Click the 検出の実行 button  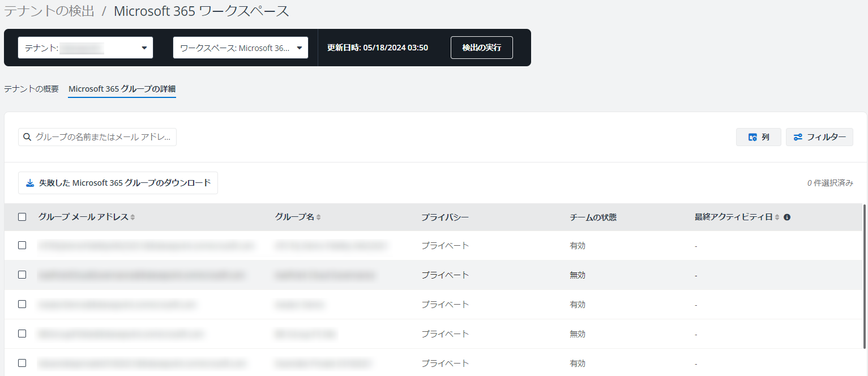pos(482,48)
